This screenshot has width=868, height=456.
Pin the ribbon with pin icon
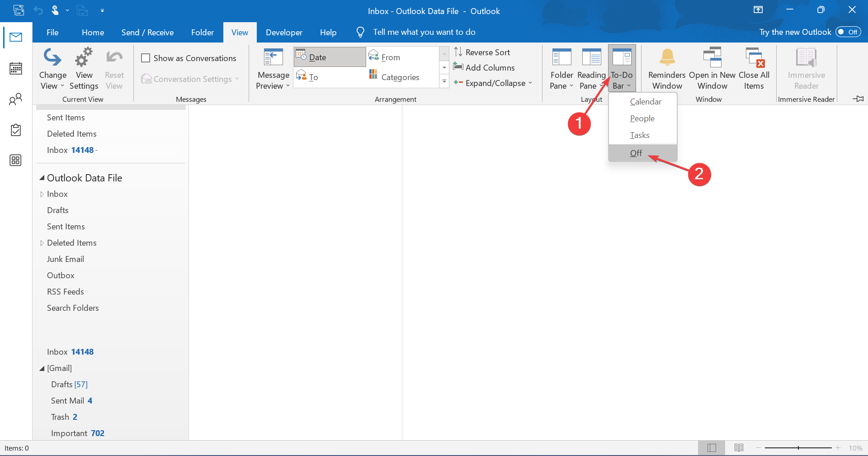[858, 99]
